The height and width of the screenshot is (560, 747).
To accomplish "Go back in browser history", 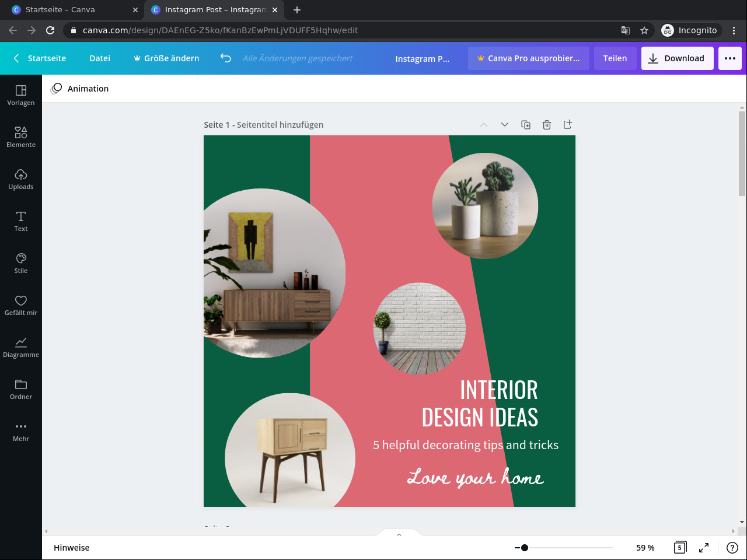I will pos(13,30).
